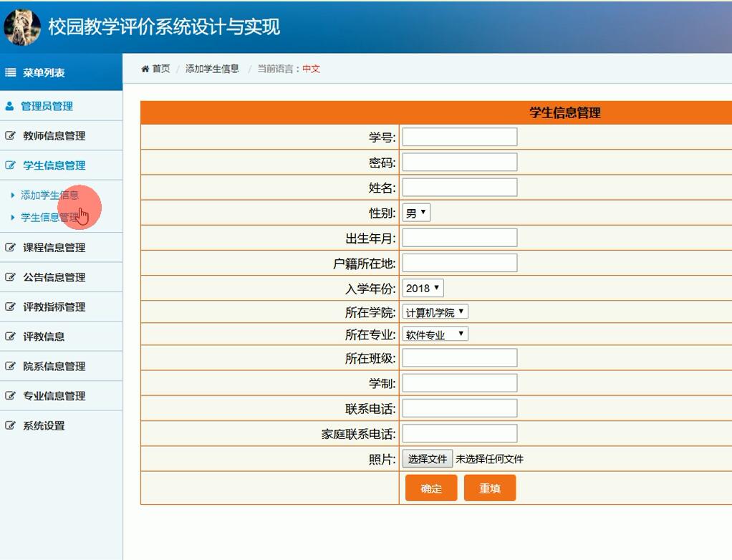
Task: Open the 性别 gender dropdown
Action: [x=416, y=213]
